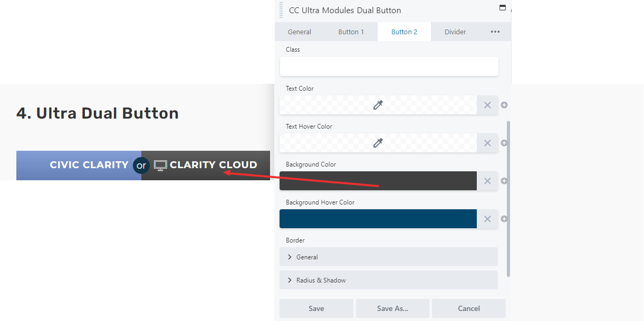Click the 'Class' field label
Screen dimensions: 644x321
pos(293,50)
